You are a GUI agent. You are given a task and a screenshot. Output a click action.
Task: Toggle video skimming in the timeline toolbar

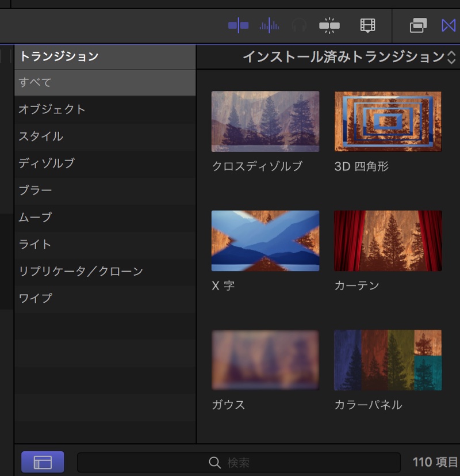pyautogui.click(x=238, y=26)
